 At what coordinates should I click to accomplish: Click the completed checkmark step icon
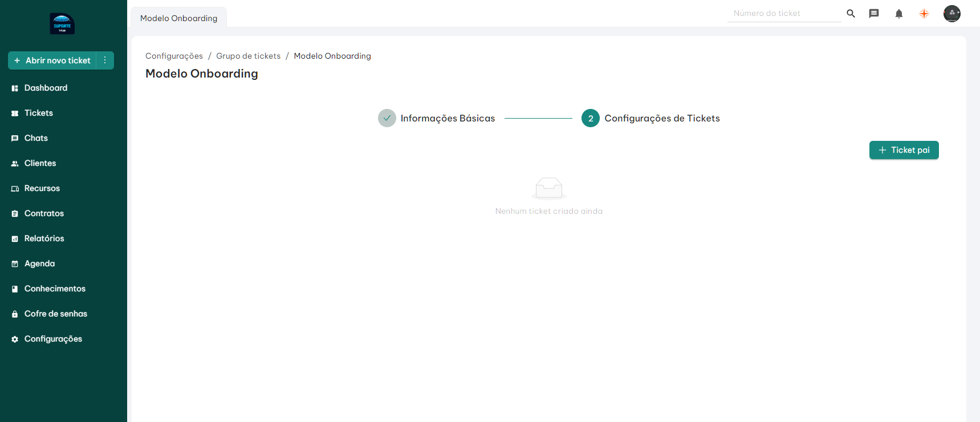click(x=387, y=118)
